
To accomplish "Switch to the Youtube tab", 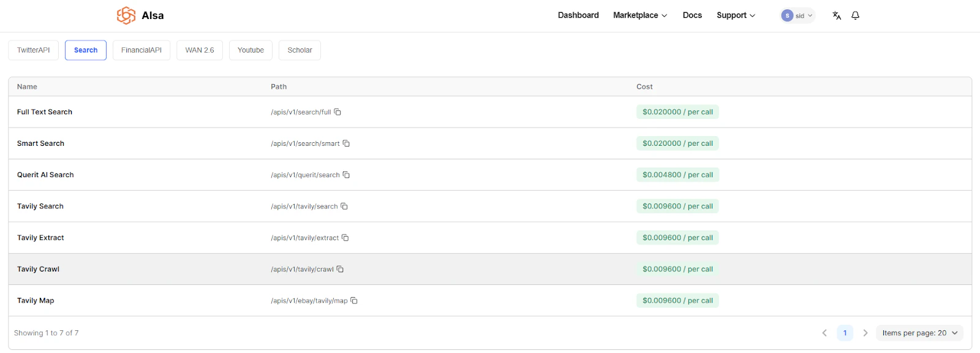I will (x=251, y=50).
